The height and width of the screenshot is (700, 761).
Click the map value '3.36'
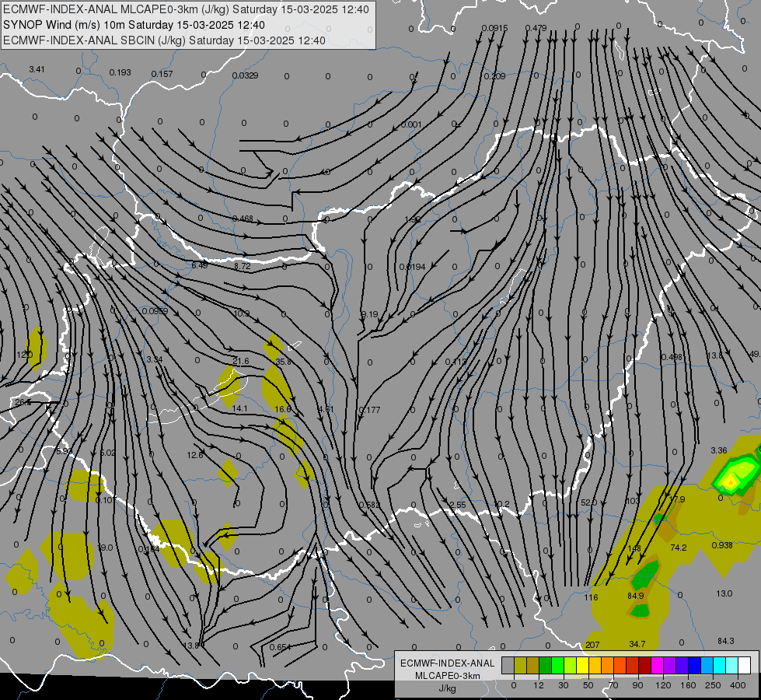(719, 450)
